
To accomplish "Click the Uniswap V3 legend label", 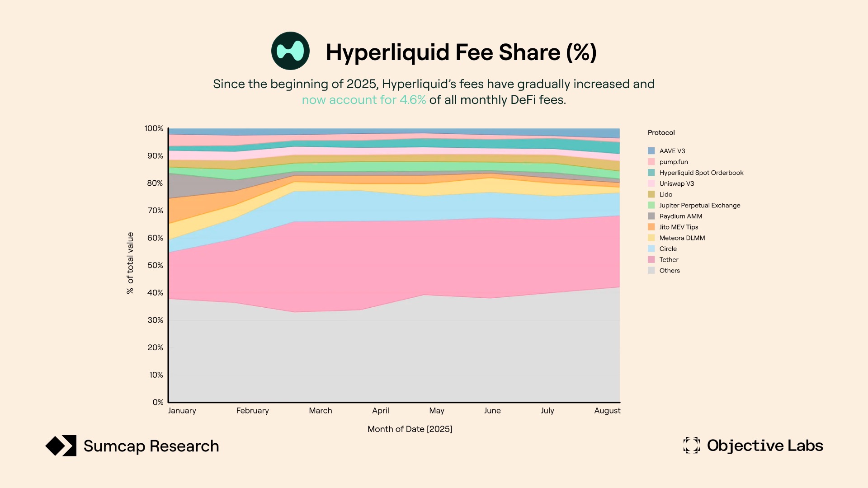I will point(676,183).
